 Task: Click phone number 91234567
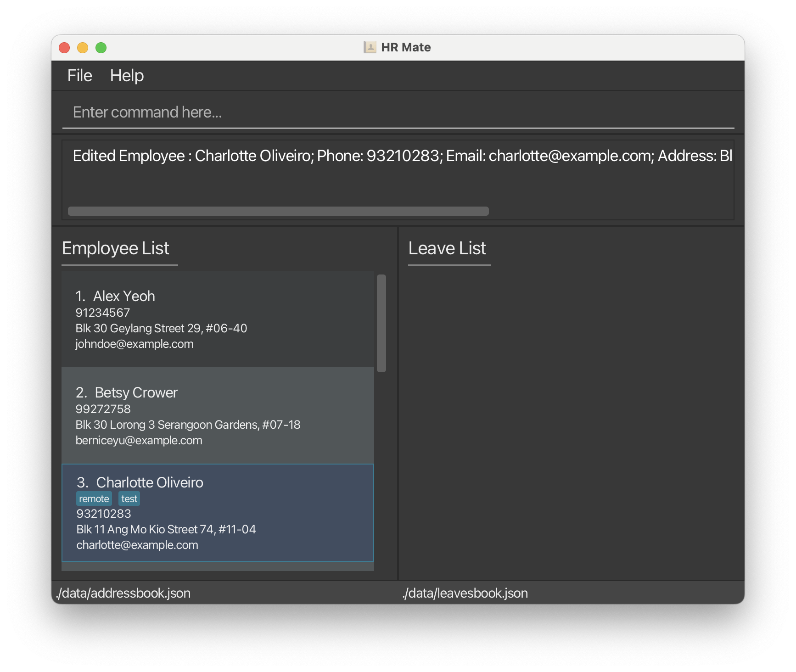coord(103,313)
